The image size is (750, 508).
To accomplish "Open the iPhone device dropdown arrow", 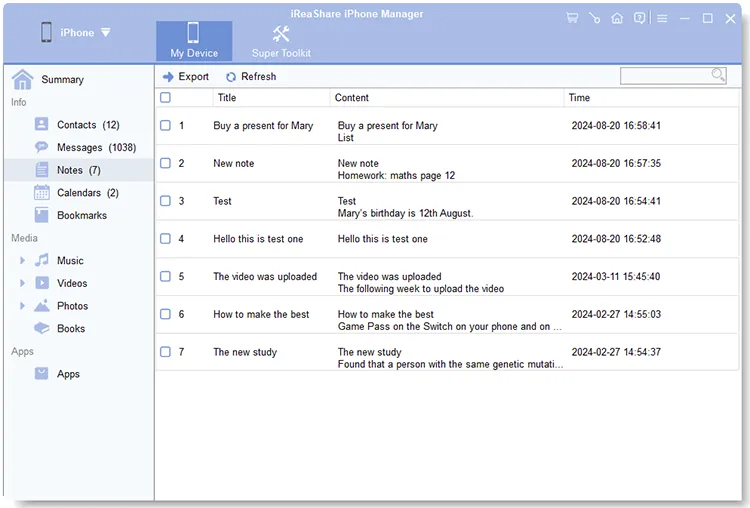I will point(106,33).
